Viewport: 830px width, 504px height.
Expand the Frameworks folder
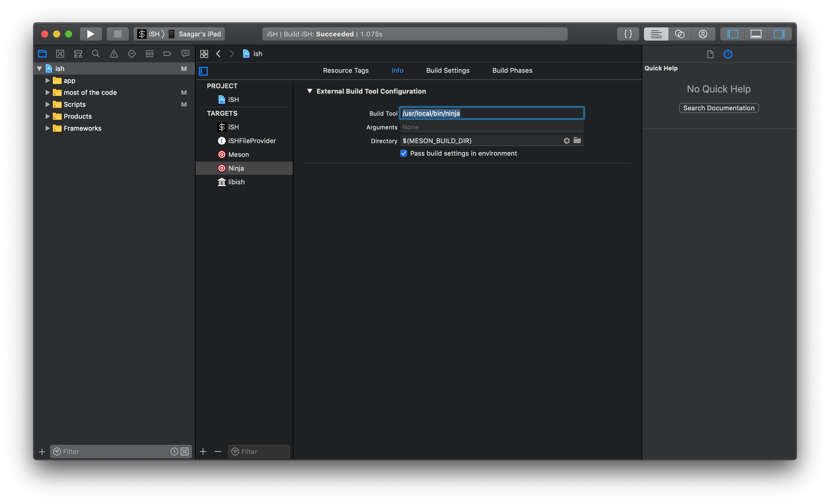47,128
